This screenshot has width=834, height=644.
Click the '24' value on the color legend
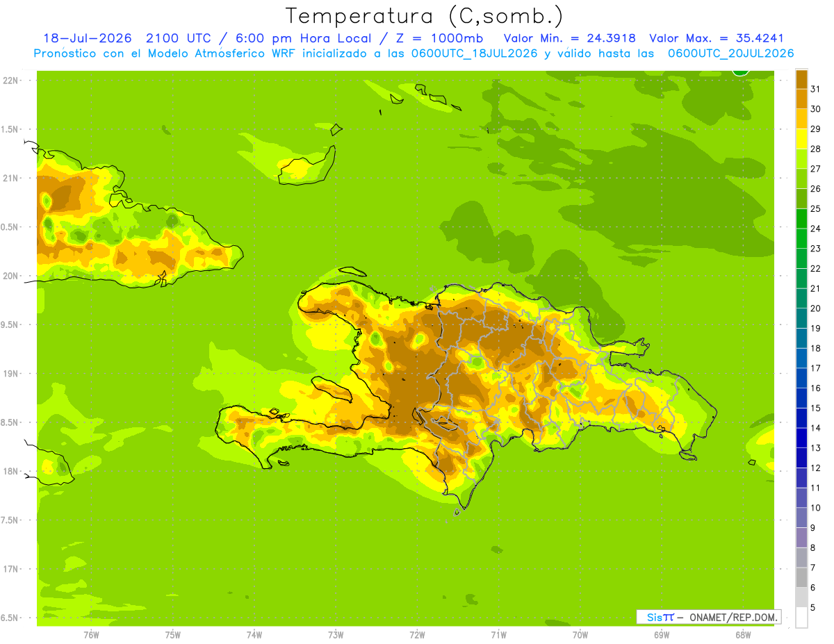tap(816, 229)
